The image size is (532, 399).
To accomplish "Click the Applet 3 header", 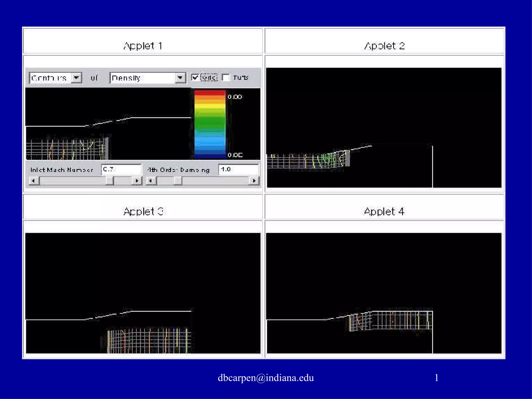I will (143, 211).
